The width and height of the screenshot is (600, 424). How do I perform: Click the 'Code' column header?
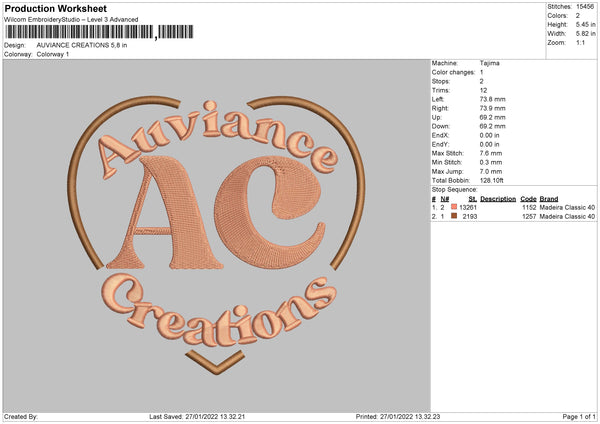[528, 199]
